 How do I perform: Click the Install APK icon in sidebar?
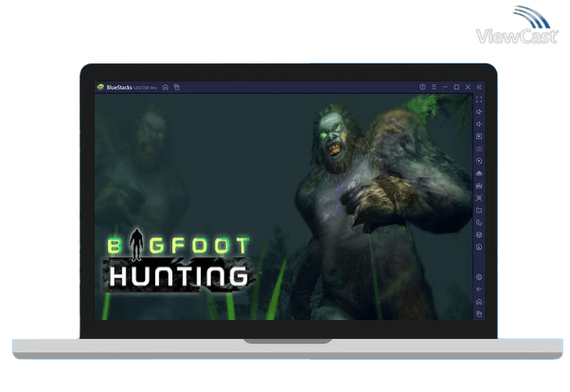point(479,173)
